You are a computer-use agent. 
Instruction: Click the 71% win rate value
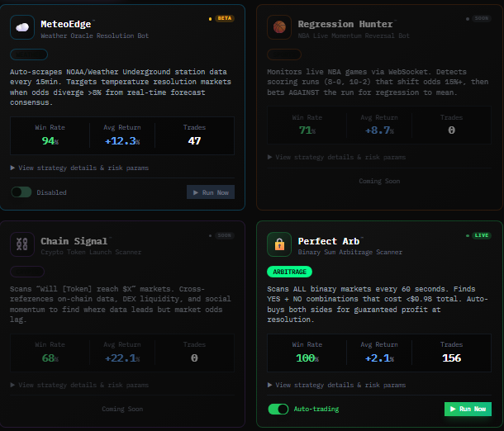(x=307, y=130)
